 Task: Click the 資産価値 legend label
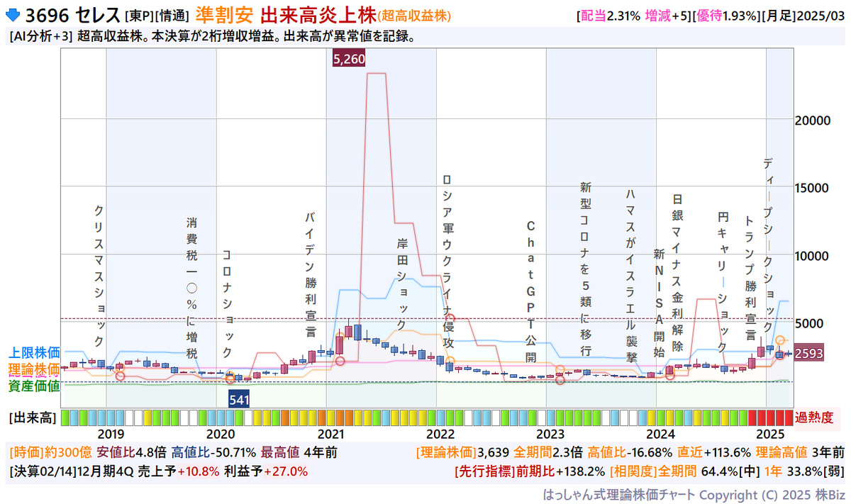click(x=34, y=386)
